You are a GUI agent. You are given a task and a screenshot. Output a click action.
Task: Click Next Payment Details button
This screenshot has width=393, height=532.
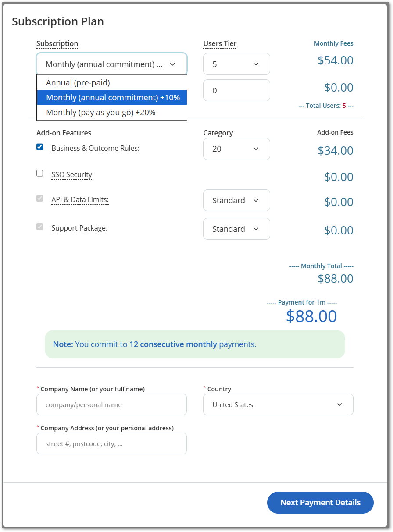coord(320,503)
